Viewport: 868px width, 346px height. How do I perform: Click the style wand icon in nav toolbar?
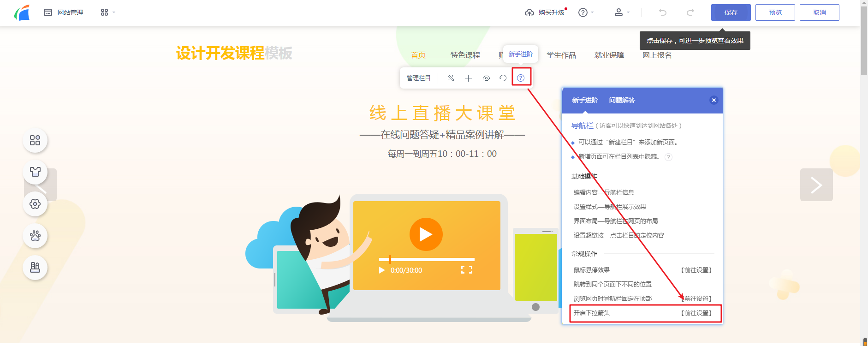tap(451, 78)
